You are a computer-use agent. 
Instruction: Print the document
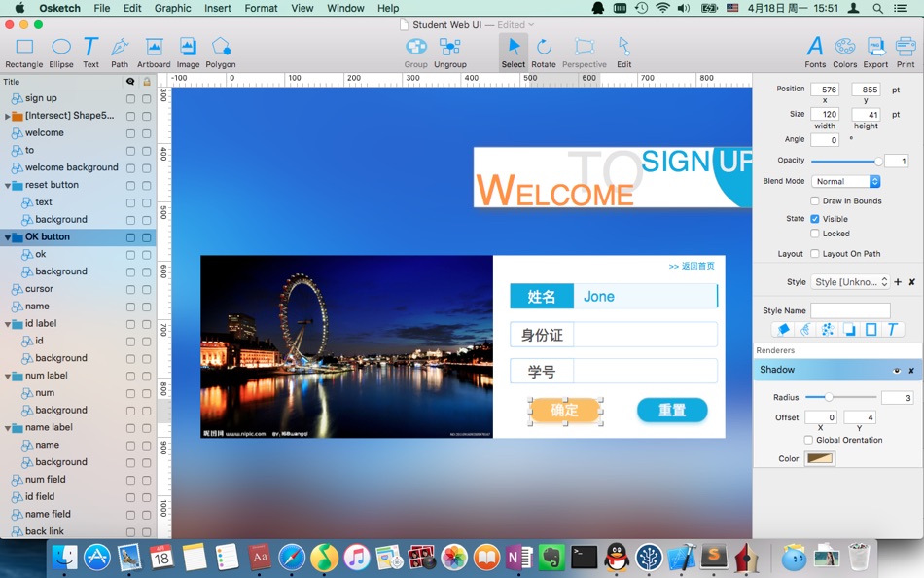pyautogui.click(x=906, y=53)
